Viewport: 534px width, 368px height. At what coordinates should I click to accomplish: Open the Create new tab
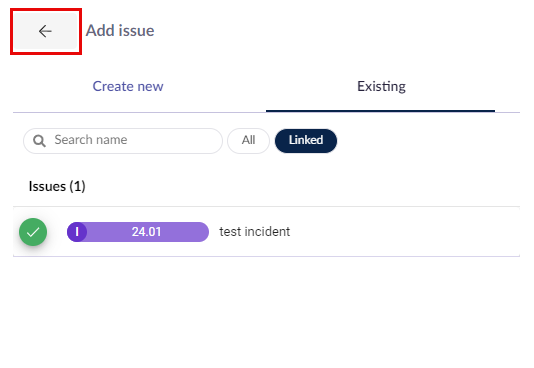pyautogui.click(x=128, y=86)
